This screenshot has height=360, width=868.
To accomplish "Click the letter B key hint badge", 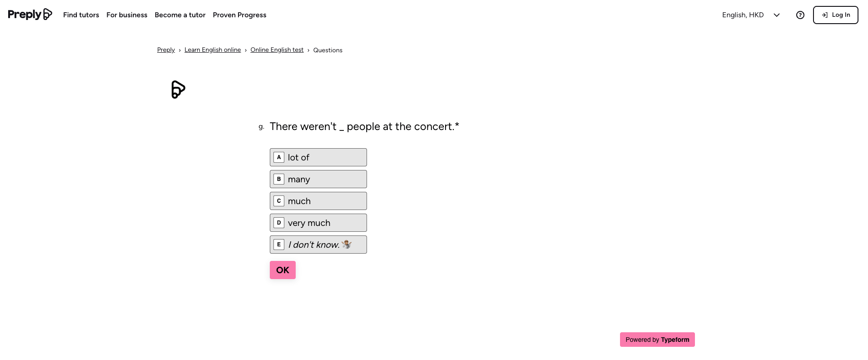I will tap(279, 179).
